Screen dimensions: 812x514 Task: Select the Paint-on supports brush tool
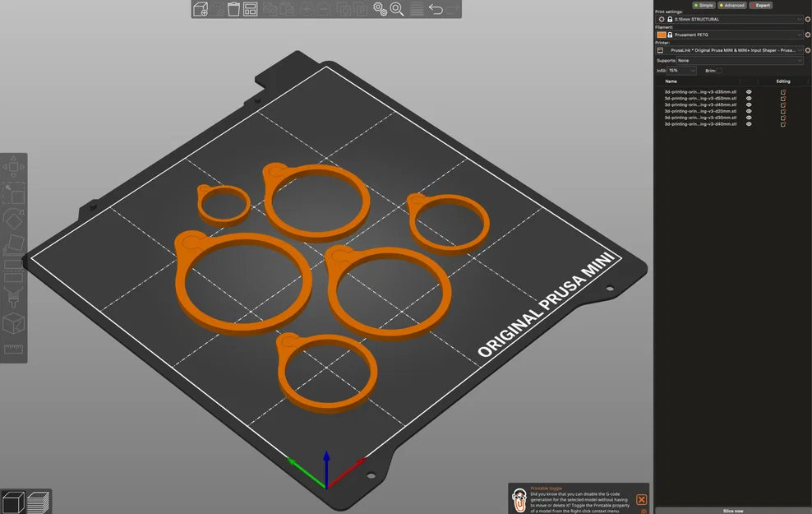[x=13, y=298]
